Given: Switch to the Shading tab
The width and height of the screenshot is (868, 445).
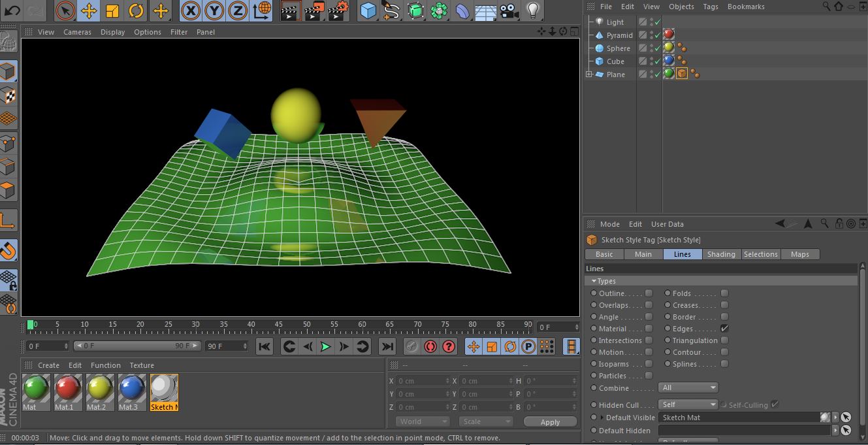Looking at the screenshot, I should click(721, 254).
